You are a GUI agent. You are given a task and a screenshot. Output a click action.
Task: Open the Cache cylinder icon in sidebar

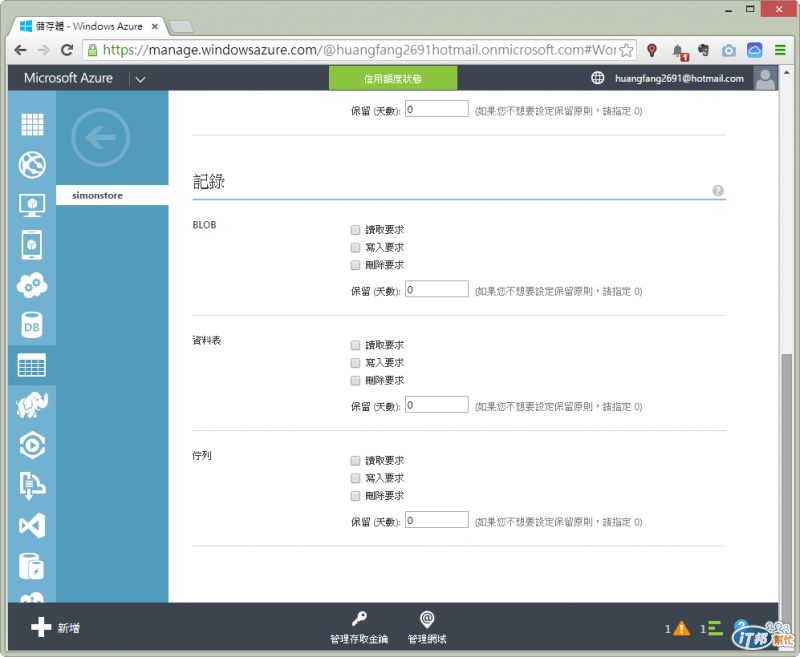(x=32, y=566)
